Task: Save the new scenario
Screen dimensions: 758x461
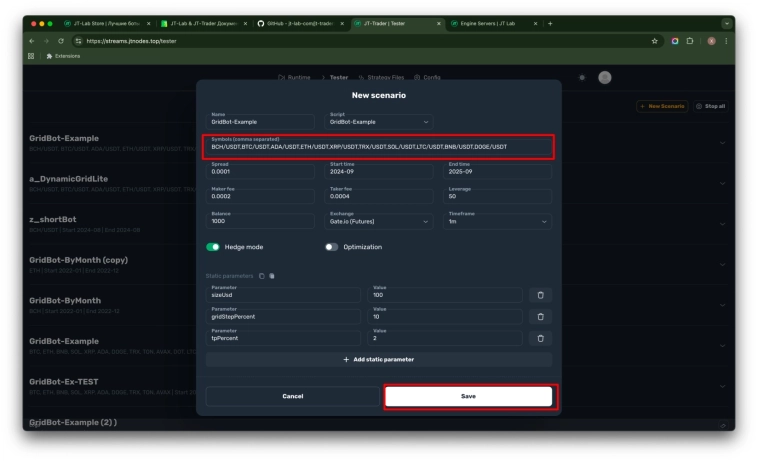Action: click(468, 397)
